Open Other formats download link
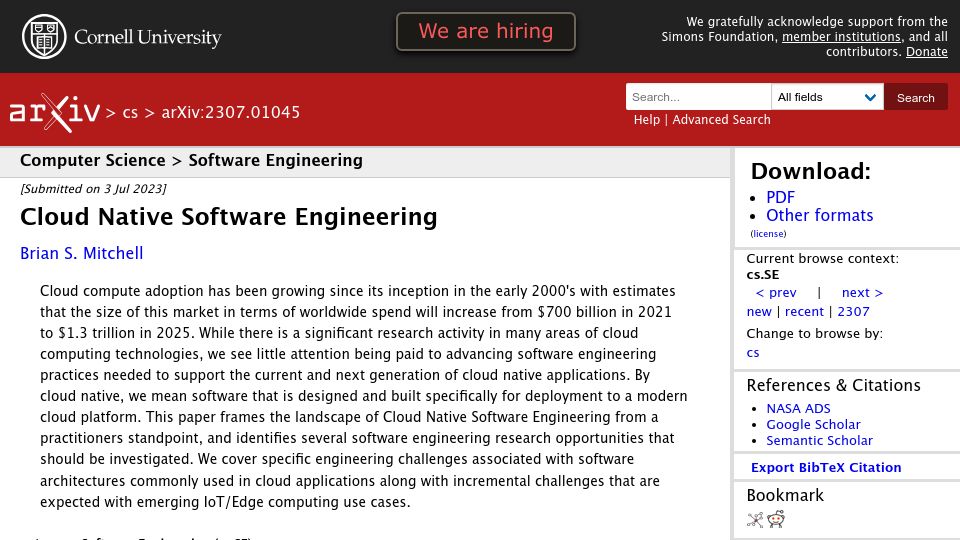Image resolution: width=960 pixels, height=540 pixels. click(819, 216)
